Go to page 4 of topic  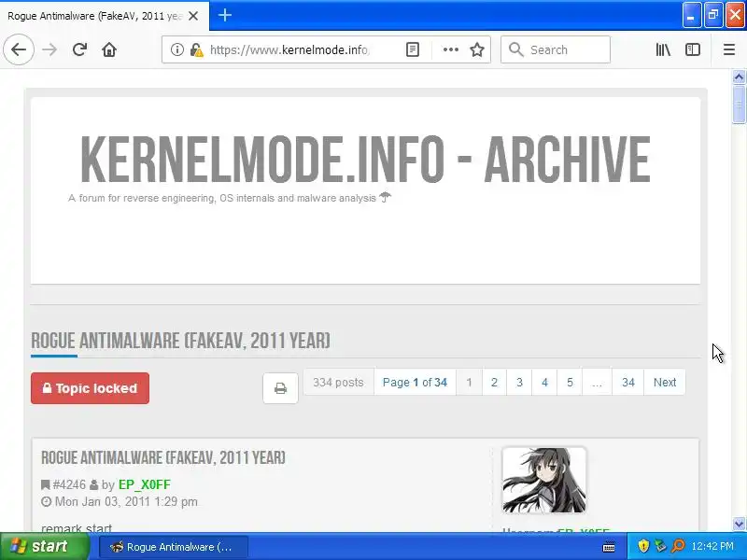545,383
